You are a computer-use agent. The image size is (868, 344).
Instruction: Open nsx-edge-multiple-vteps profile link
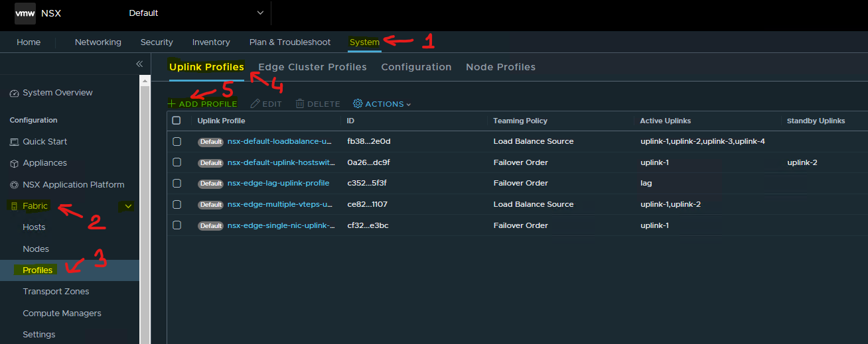(280, 204)
